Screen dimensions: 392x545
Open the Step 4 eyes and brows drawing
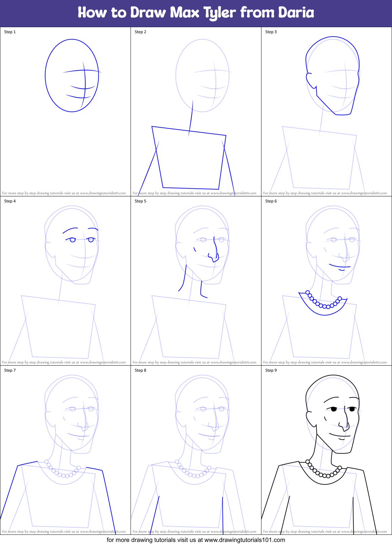coord(80,235)
